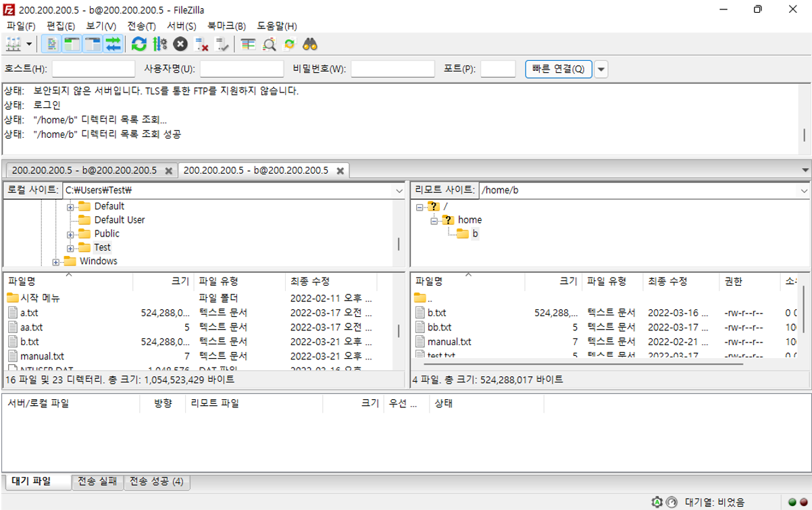
Task: Select the a.txt file icon in local list
Action: [13, 313]
